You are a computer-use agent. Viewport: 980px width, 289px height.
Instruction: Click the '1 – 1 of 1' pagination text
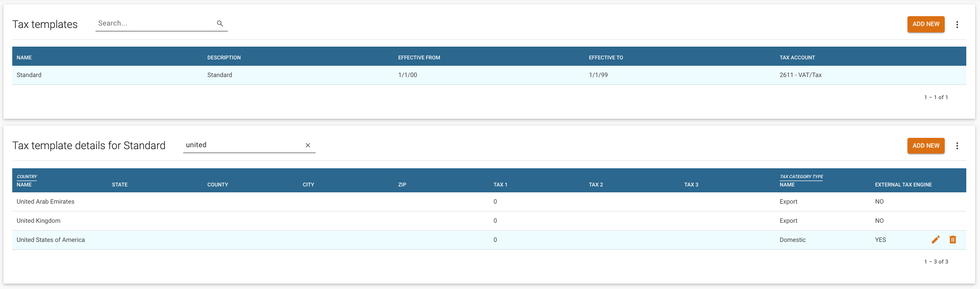point(936,97)
